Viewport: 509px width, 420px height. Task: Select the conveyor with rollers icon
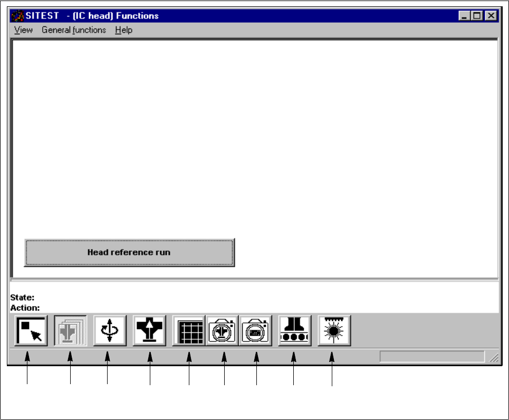pyautogui.click(x=295, y=331)
